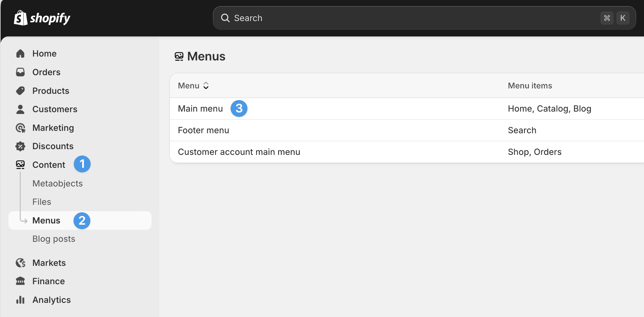Open the Products section
The width and height of the screenshot is (644, 317).
(x=51, y=91)
